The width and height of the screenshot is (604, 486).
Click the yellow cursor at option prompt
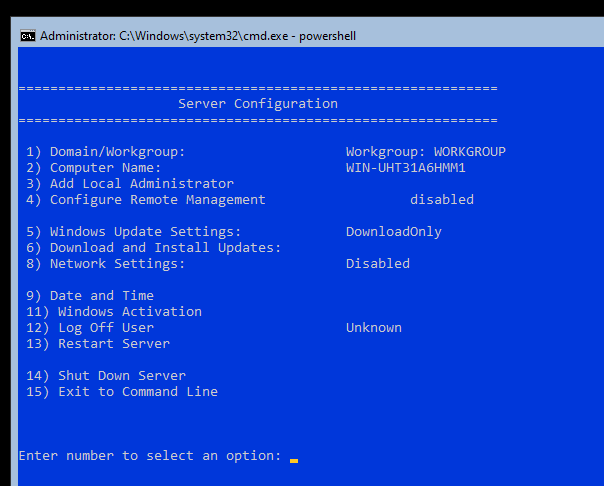(x=294, y=461)
